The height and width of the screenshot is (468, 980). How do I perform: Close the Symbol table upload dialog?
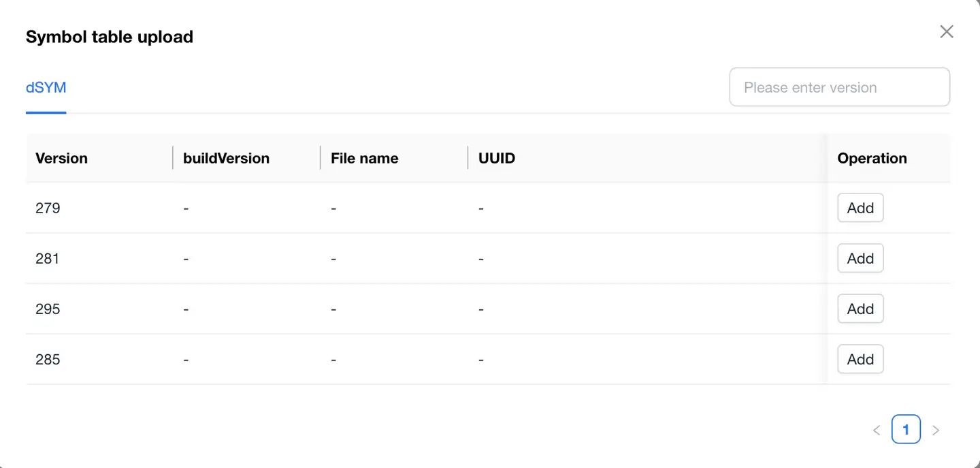946,31
